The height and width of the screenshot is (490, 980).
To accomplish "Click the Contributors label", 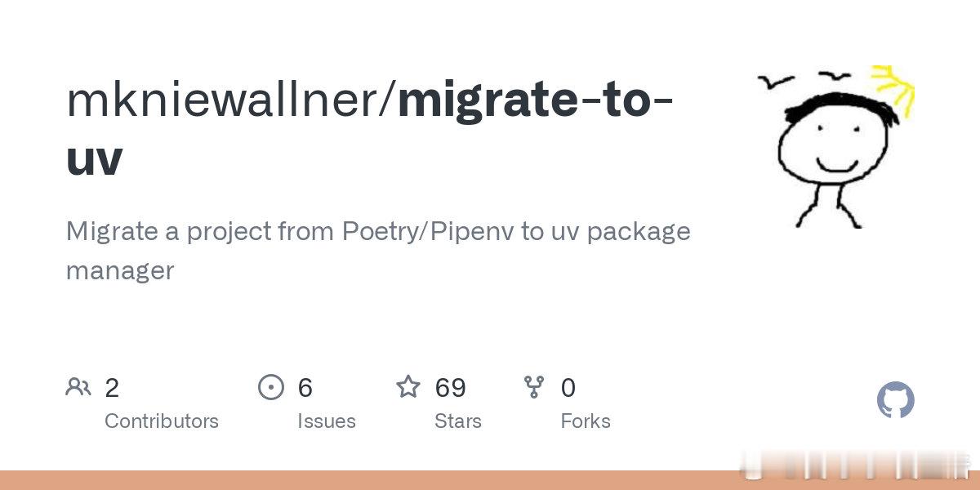I will coord(162,421).
